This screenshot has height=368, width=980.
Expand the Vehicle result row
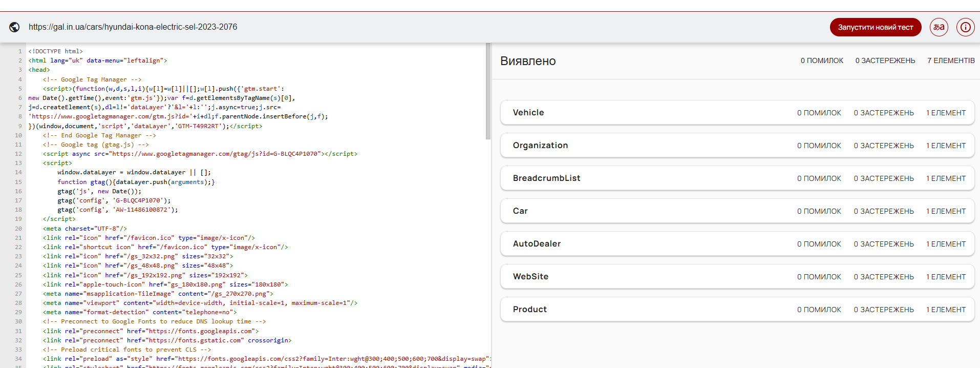[x=737, y=113]
